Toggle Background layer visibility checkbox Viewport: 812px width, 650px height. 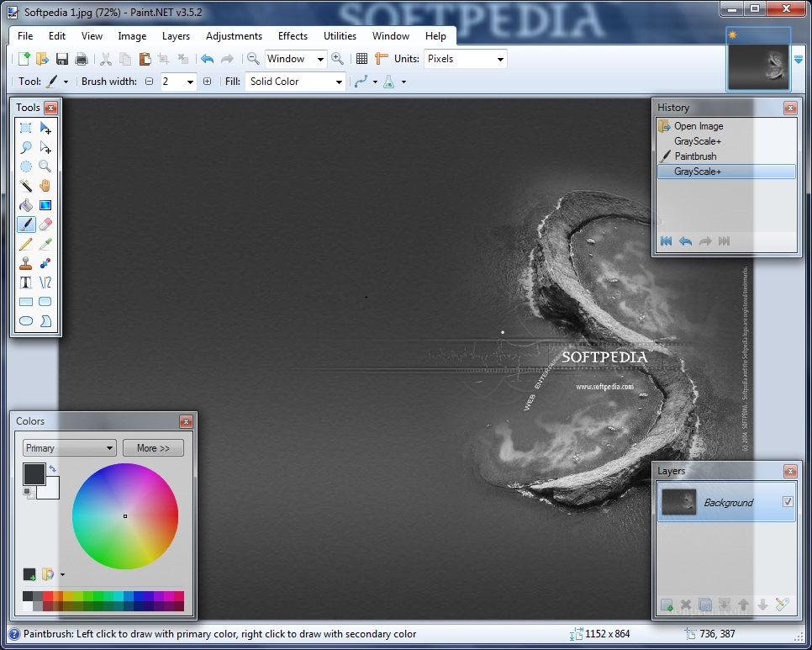[x=788, y=501]
